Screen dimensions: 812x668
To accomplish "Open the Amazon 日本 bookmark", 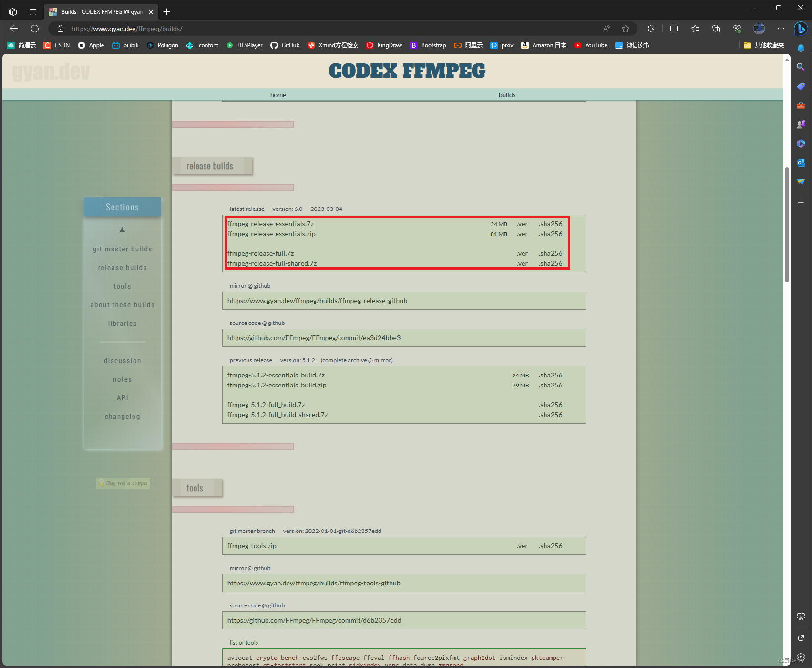I will click(544, 45).
